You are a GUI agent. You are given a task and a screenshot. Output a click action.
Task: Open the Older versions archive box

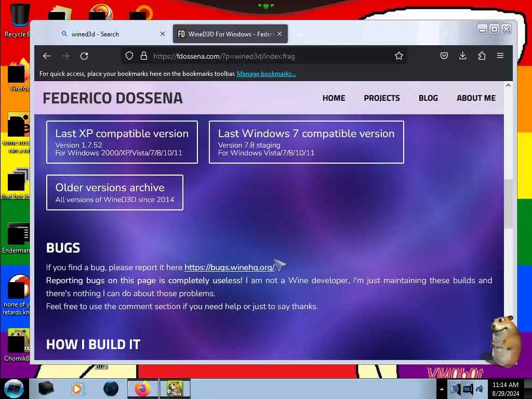[115, 192]
